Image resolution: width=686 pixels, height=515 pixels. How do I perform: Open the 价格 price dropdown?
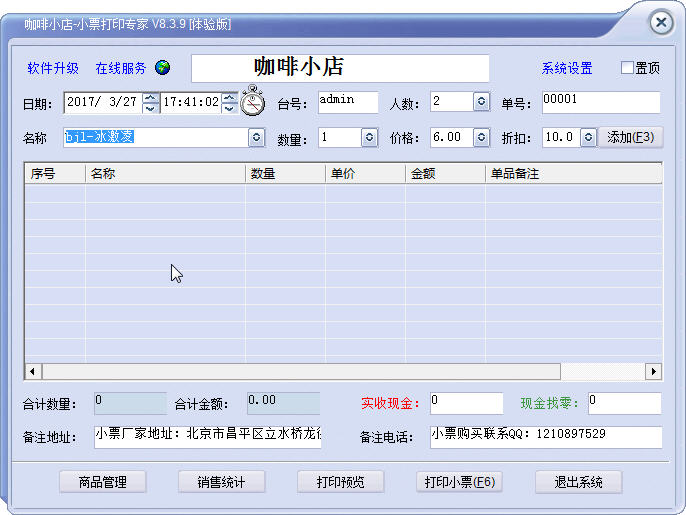click(481, 137)
